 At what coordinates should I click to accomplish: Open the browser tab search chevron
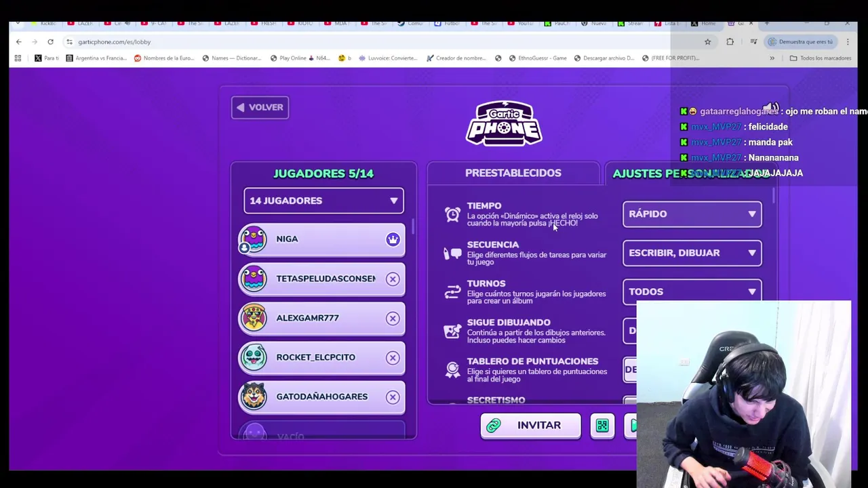[x=17, y=23]
